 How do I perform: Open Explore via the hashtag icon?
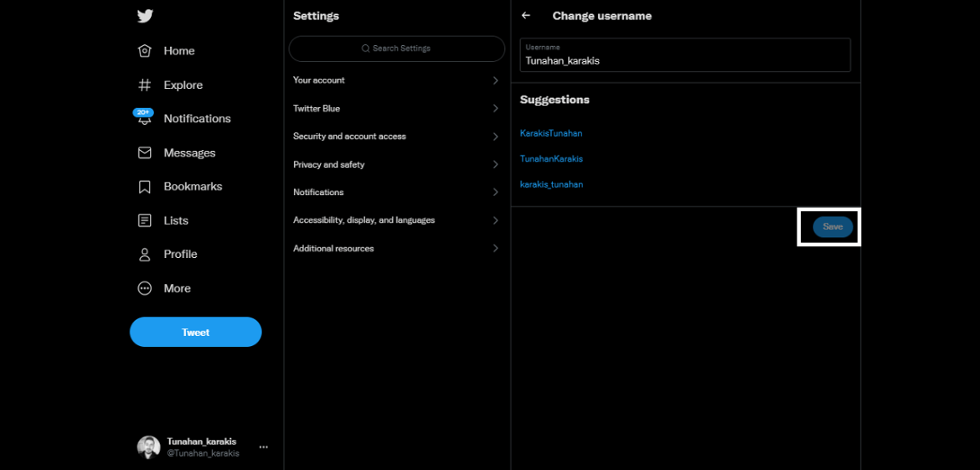145,85
